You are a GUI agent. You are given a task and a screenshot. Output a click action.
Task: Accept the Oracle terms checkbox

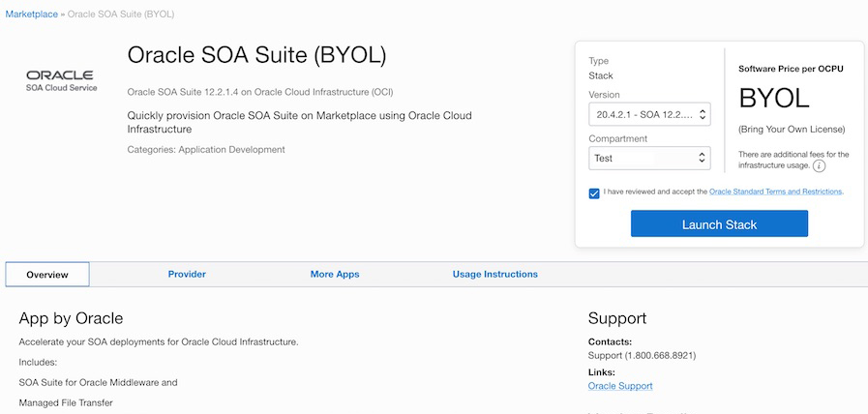click(594, 192)
